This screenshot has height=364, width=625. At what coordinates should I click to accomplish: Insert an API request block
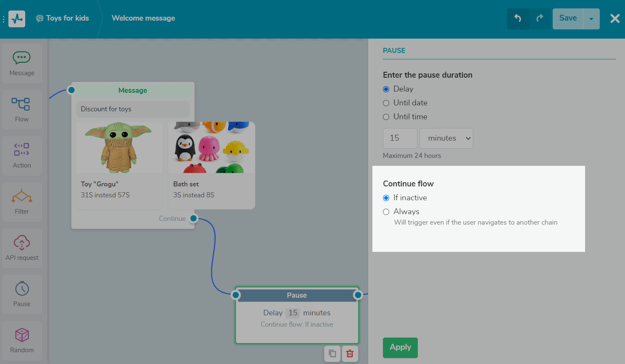[x=22, y=248]
